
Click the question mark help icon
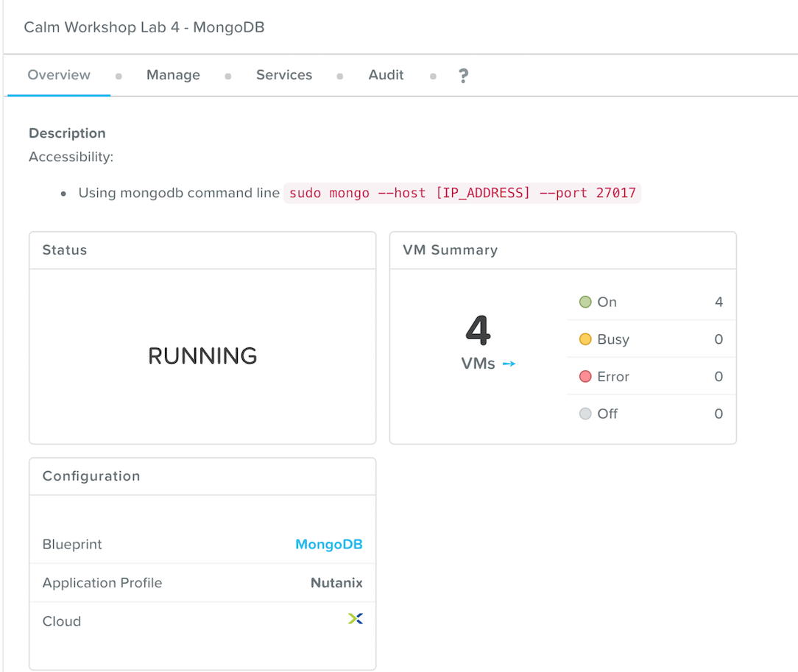pyautogui.click(x=463, y=76)
